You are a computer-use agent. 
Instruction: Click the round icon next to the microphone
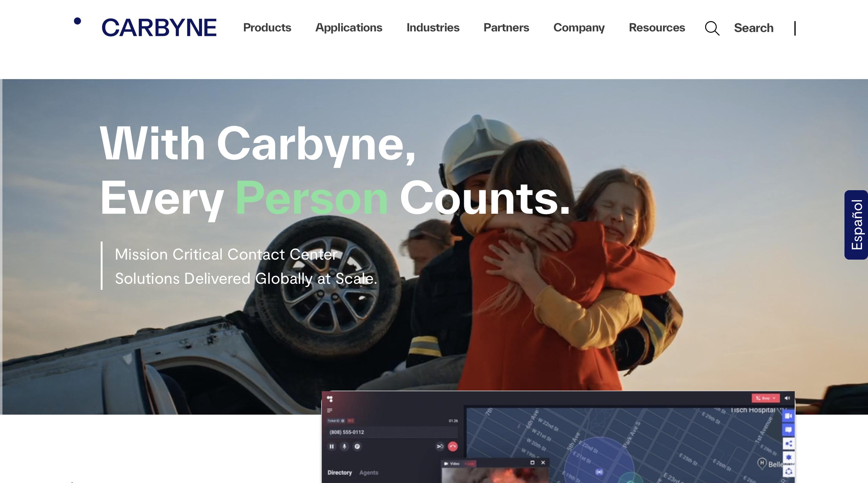click(357, 446)
